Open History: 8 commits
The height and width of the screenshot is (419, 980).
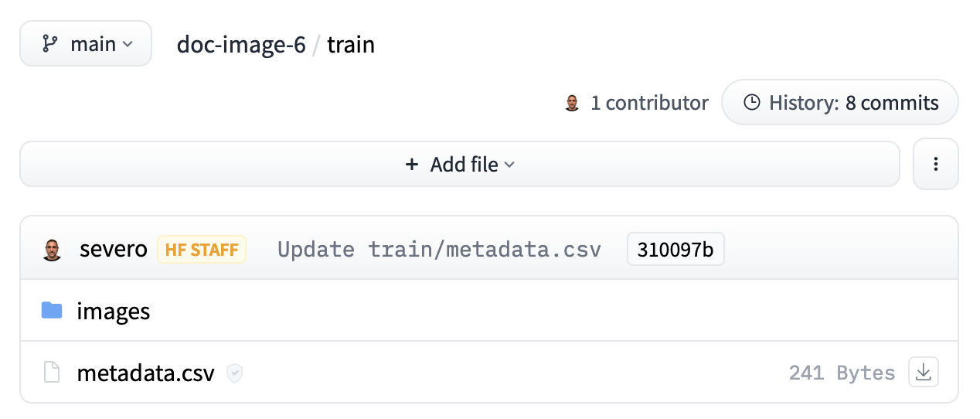pyautogui.click(x=840, y=103)
